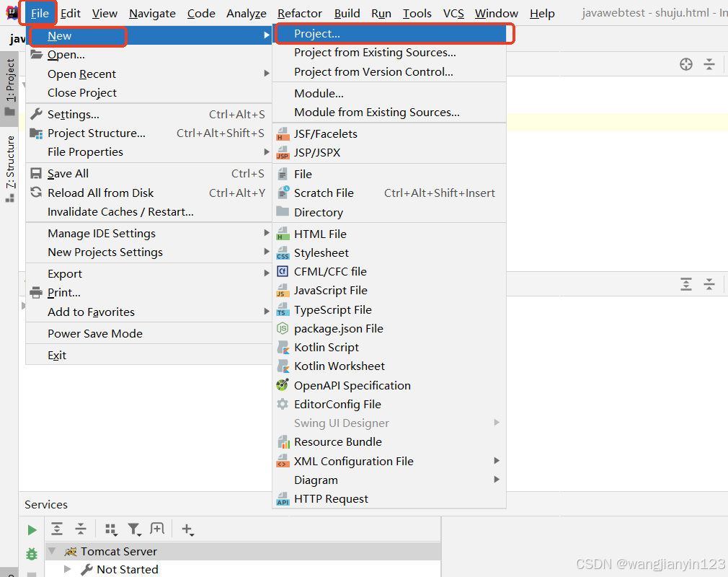Expand the Manage IDE Settings submenu arrow

[x=267, y=233]
